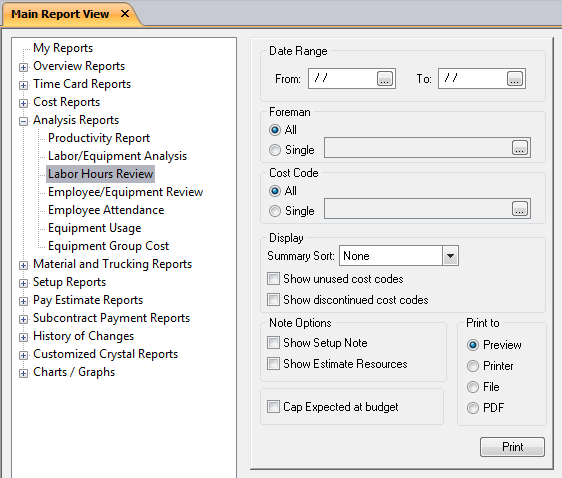Select Time Card Reports label

pyautogui.click(x=82, y=84)
